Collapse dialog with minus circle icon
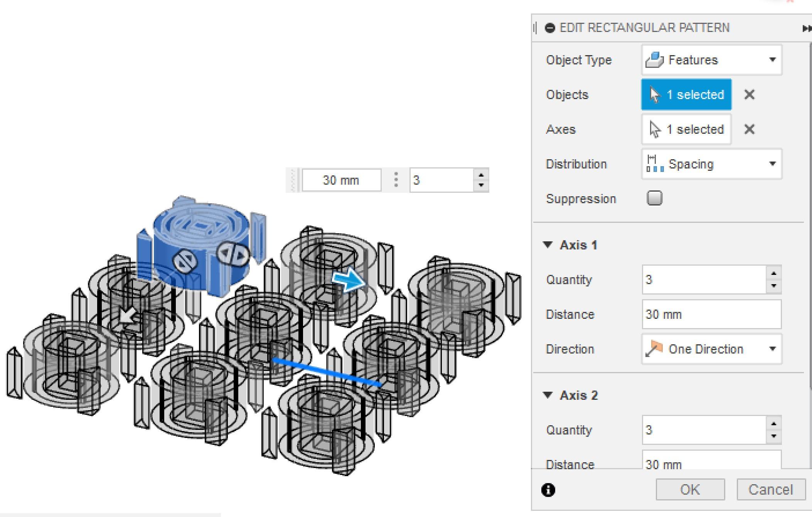 550,28
